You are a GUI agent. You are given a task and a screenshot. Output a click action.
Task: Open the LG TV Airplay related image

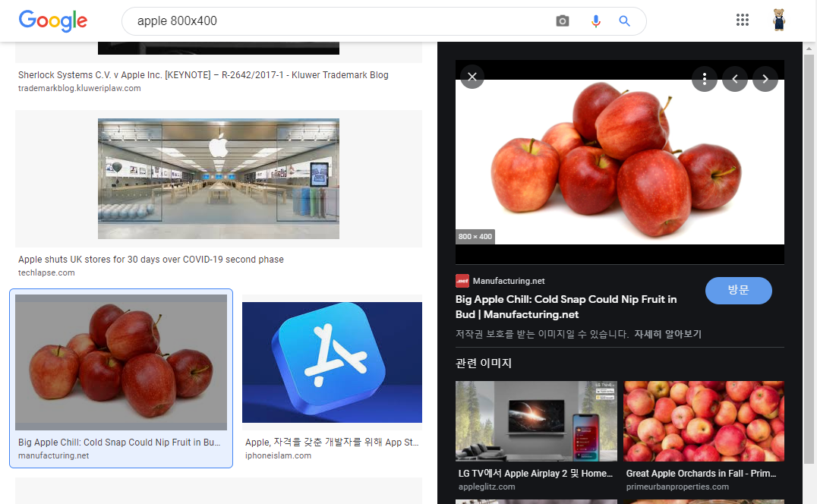coord(536,421)
